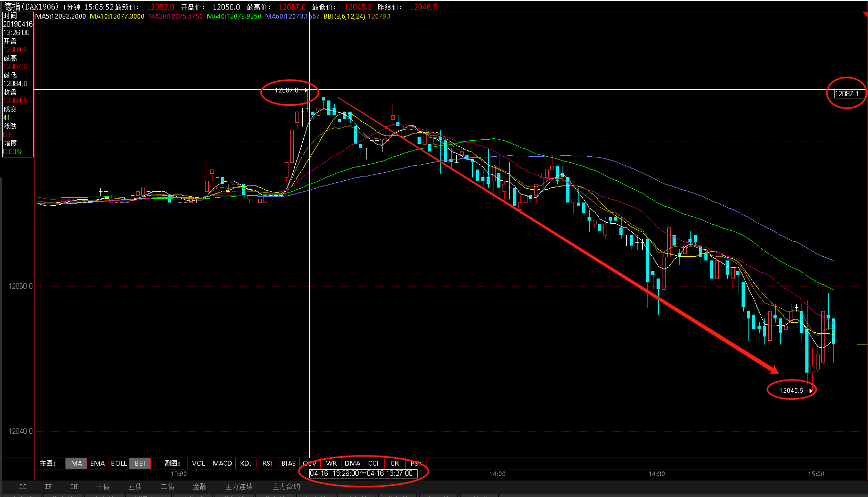Select the CCI sub-chart indicator
The width and height of the screenshot is (868, 497).
click(373, 464)
